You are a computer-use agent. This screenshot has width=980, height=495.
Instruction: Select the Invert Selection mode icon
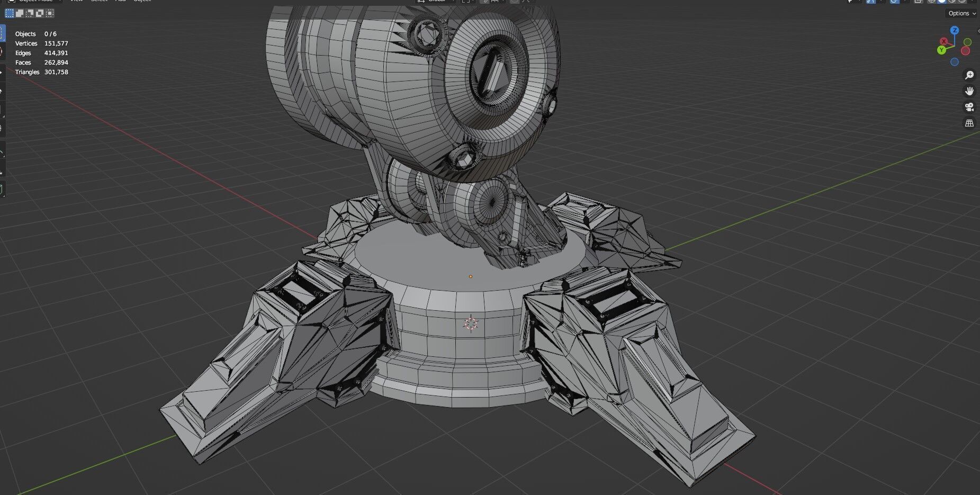[x=40, y=13]
